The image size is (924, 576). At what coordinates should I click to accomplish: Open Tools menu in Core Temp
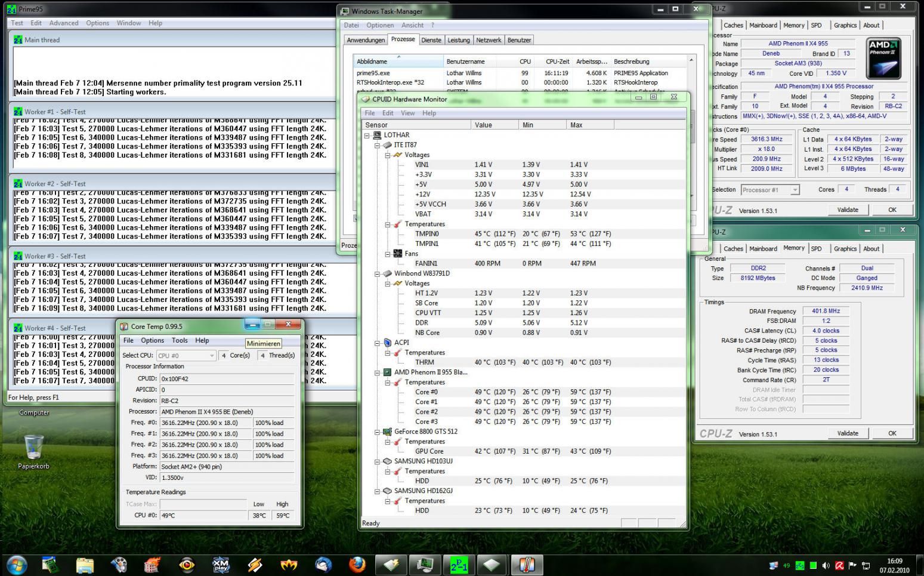(180, 340)
